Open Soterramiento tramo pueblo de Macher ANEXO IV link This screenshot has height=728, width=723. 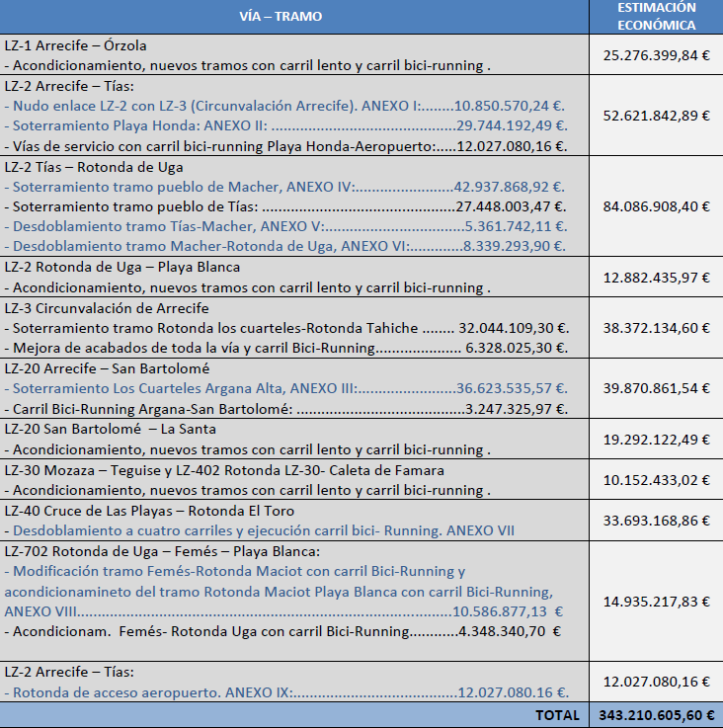click(x=284, y=187)
